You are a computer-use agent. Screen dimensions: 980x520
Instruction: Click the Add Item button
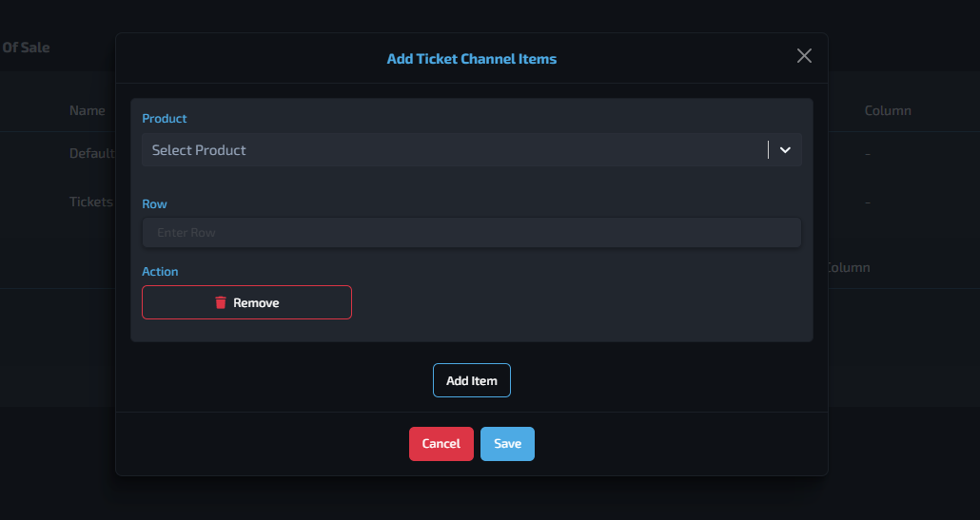pos(471,380)
